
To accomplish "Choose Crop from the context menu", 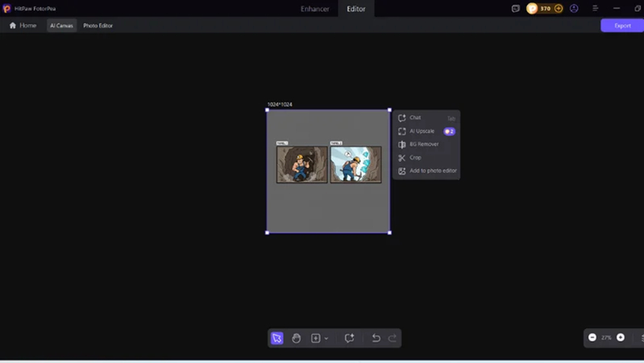I will (x=426, y=157).
